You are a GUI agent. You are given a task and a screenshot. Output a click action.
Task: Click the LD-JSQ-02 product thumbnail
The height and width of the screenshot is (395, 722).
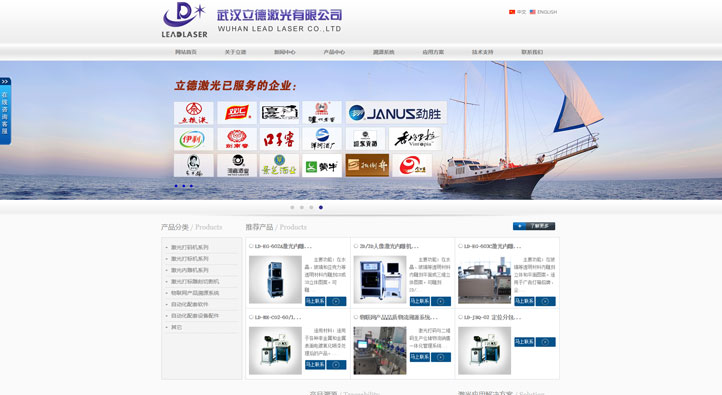tap(484, 350)
